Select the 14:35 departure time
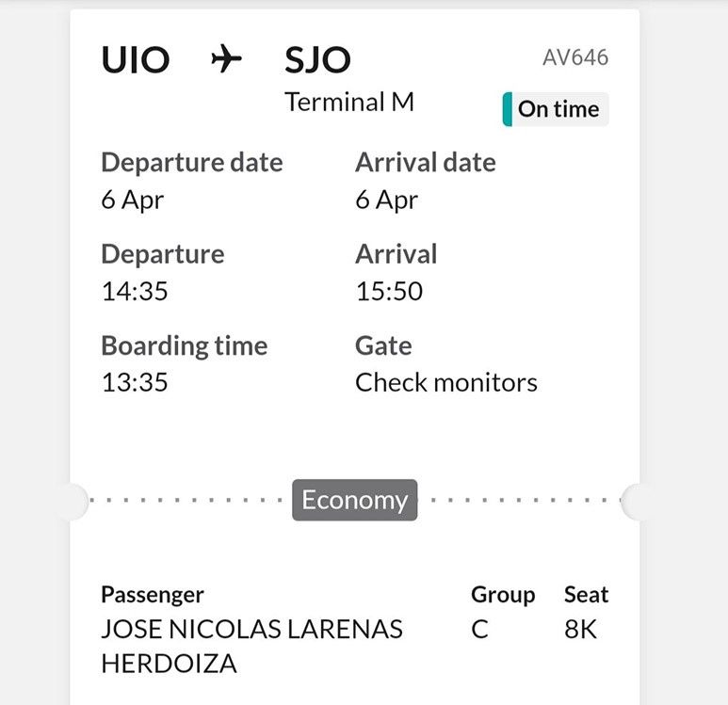This screenshot has width=728, height=705. coord(135,291)
